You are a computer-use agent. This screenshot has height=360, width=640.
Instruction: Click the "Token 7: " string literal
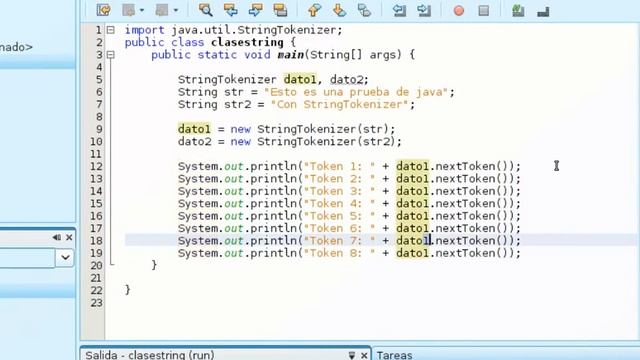point(340,240)
